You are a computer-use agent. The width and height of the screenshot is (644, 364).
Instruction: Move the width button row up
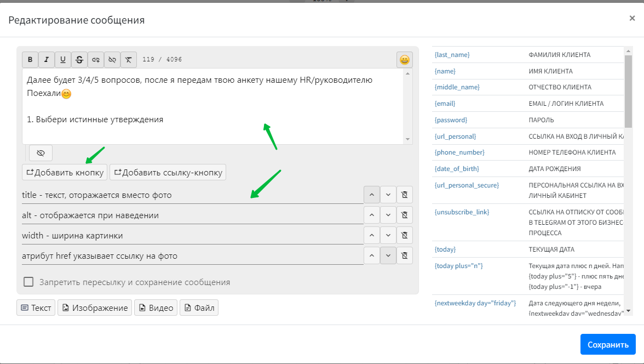click(x=372, y=235)
